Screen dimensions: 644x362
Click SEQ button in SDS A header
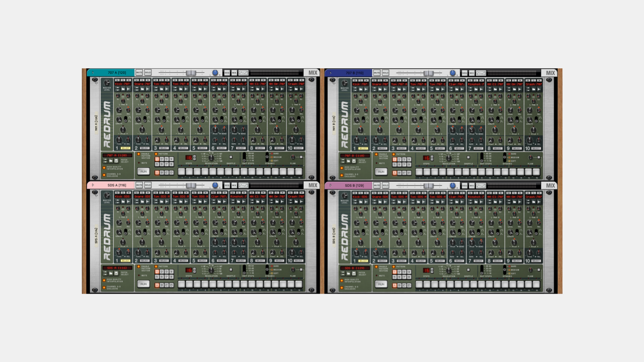point(227,185)
